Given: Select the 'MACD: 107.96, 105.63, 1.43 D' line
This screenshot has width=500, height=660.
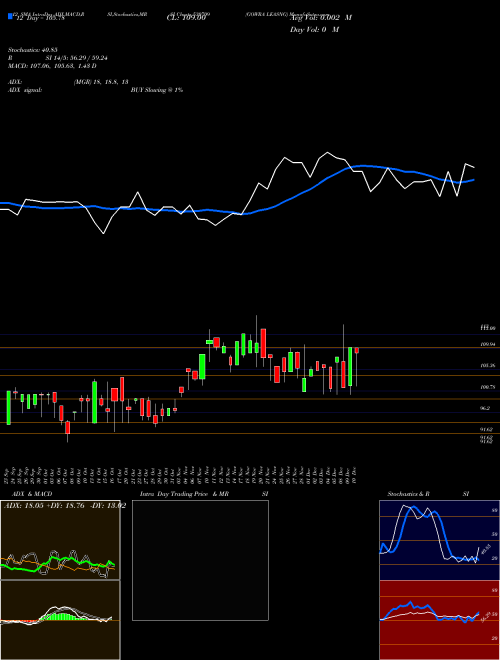Looking at the screenshot, I should pos(52,66).
